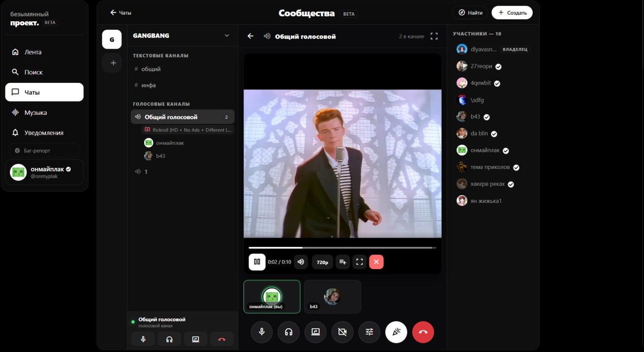Seek on the video progress bar
Image resolution: width=644 pixels, height=352 pixels.
[342, 248]
